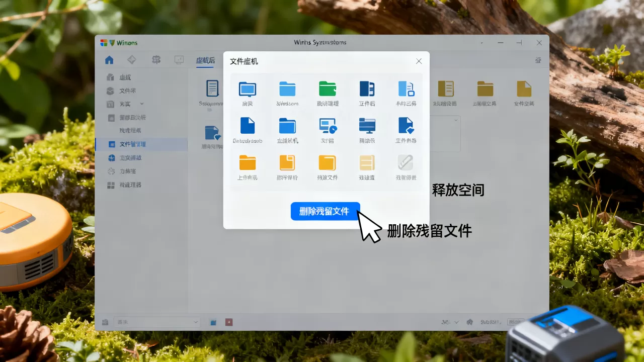Expand the chevron on the main window panel
This screenshot has width=644, height=362.
(456, 120)
